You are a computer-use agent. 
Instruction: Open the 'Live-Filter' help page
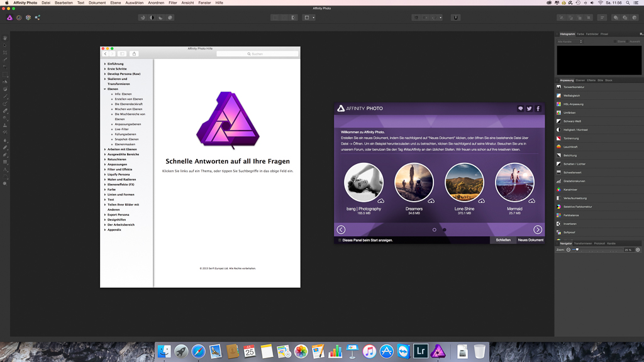pyautogui.click(x=121, y=129)
